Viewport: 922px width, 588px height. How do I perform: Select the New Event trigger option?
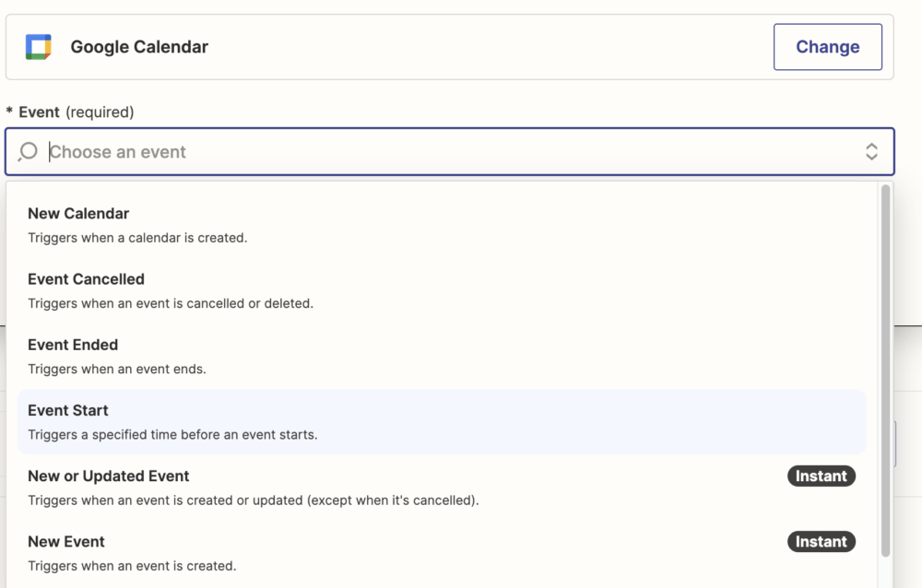click(x=66, y=542)
